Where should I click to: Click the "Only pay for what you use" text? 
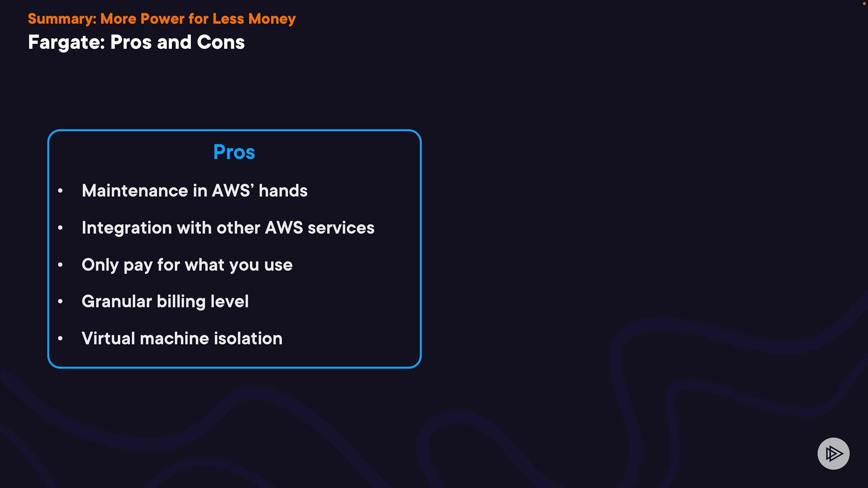187,265
